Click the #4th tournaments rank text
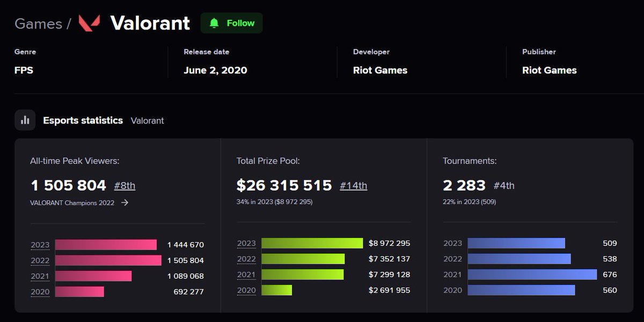This screenshot has width=644, height=322. click(x=503, y=186)
